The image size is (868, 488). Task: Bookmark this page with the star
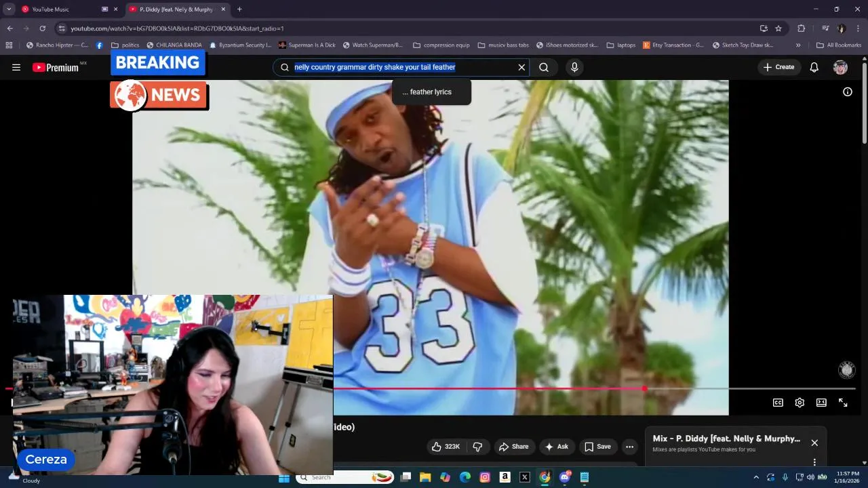[778, 28]
